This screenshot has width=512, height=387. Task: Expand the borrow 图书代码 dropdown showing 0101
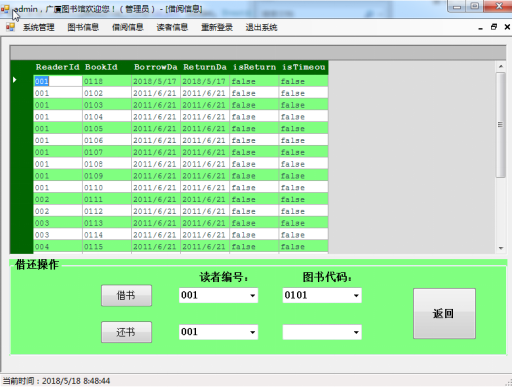(356, 295)
